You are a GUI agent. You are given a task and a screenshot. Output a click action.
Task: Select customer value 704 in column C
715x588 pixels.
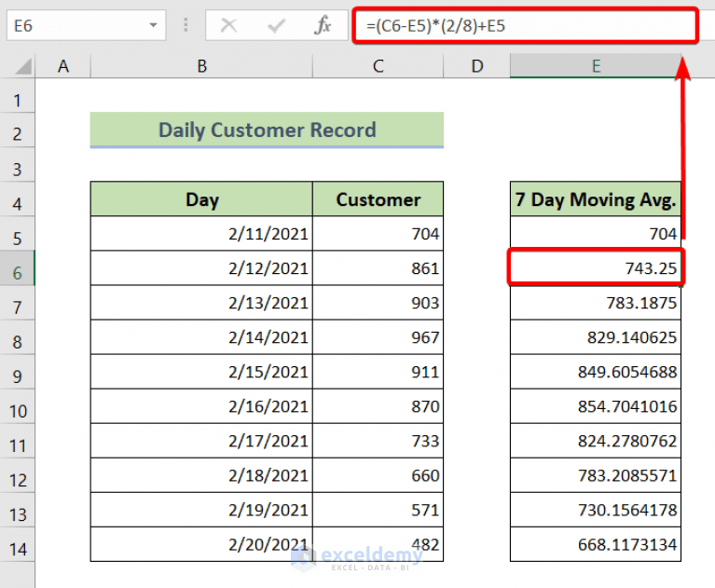click(x=378, y=234)
